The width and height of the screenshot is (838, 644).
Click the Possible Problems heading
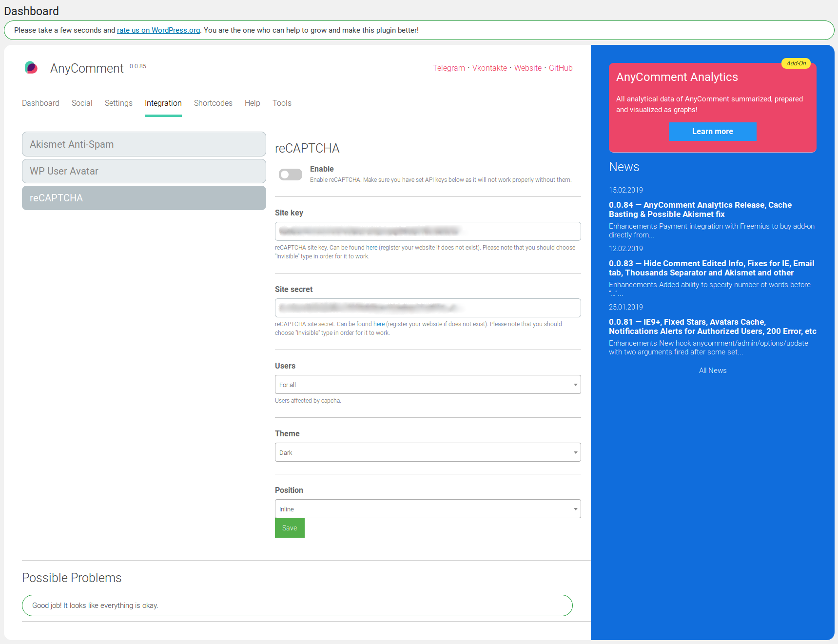[x=72, y=578]
